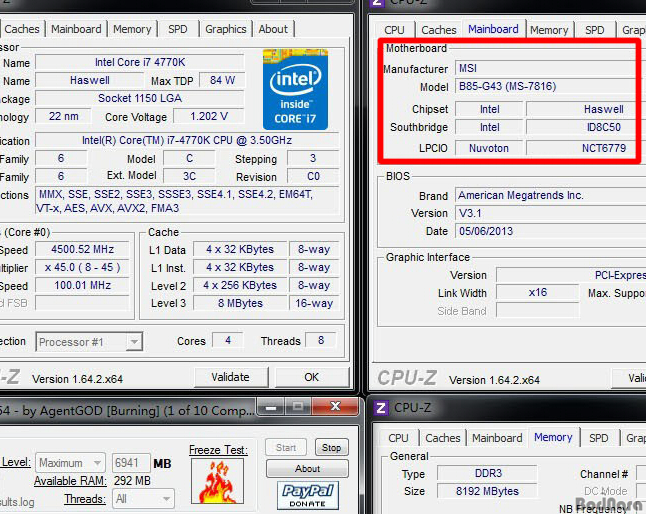Click Validate button in left CPU-Z window
Screen dimensions: 646x514
[x=230, y=377]
